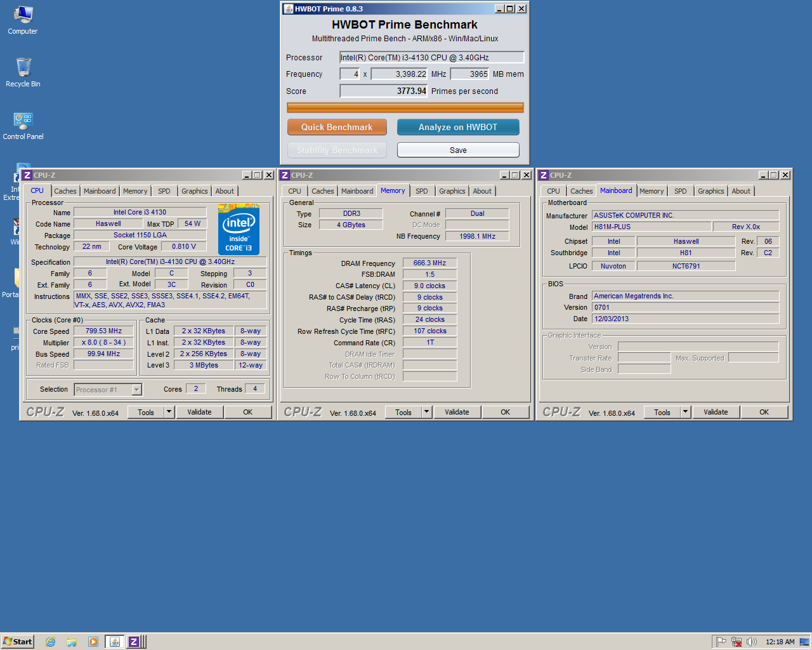
Task: Click the Intel Core i3 logo in CPU-Z
Action: (239, 229)
